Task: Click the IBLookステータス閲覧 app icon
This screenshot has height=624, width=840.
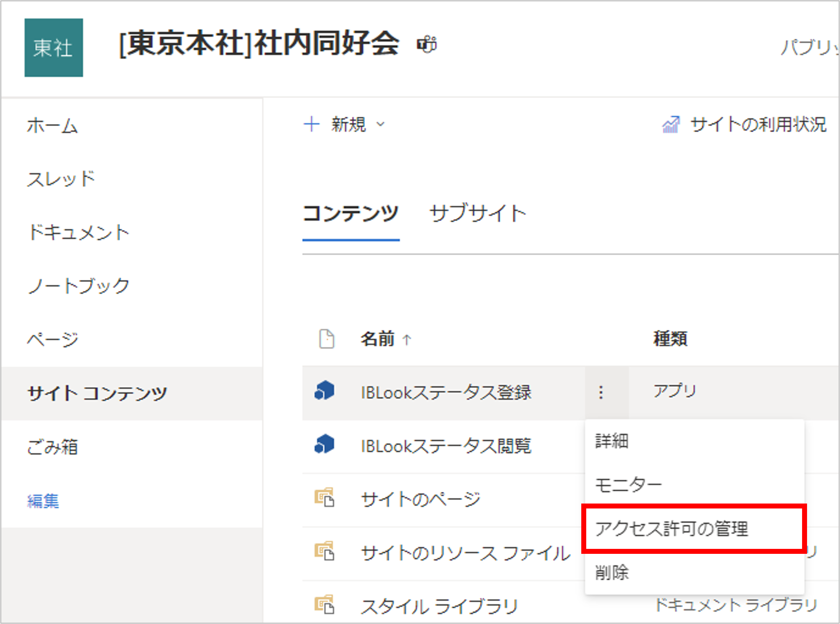Action: pos(324,444)
